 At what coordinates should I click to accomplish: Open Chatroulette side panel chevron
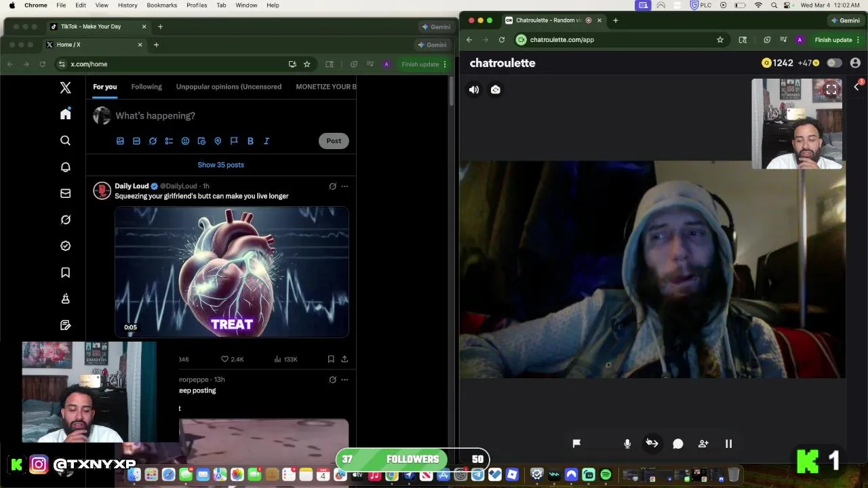tap(856, 87)
